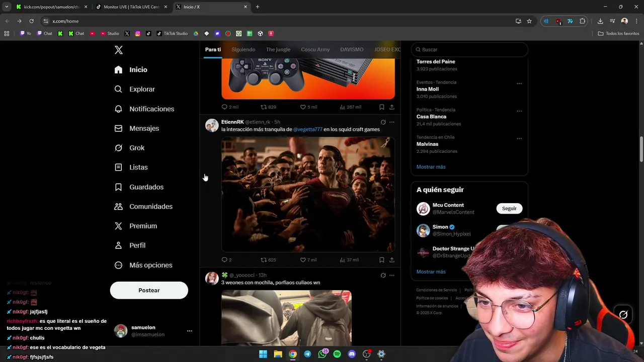Bookmark the PlayStation controller post
The image size is (644, 362).
point(382,107)
